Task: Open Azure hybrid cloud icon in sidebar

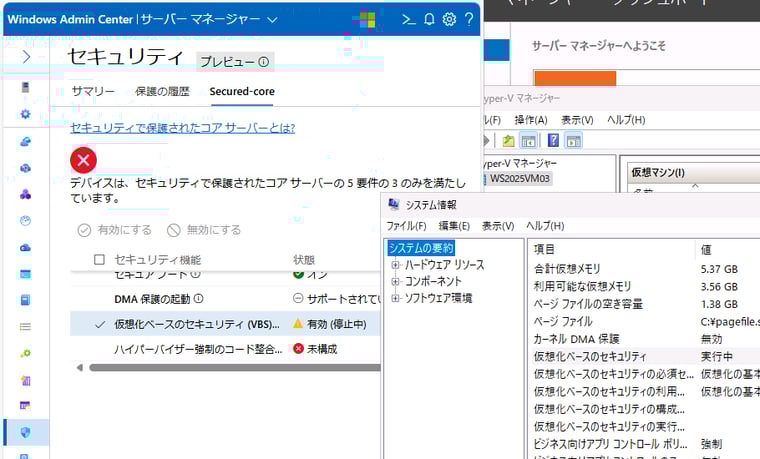Action: pos(25,142)
